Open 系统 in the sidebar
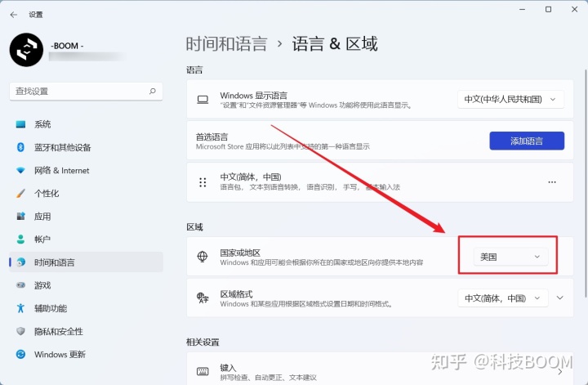588x385 pixels. pyautogui.click(x=86, y=124)
